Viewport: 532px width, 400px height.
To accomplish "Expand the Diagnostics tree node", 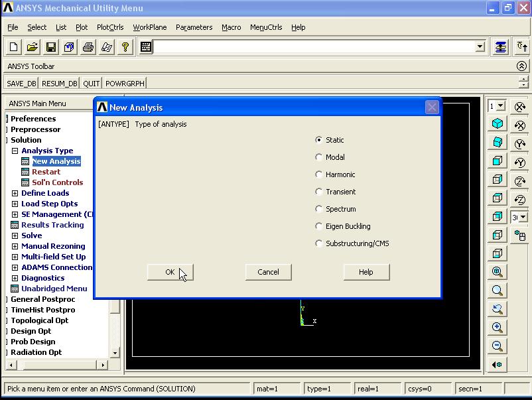I will click(x=15, y=278).
